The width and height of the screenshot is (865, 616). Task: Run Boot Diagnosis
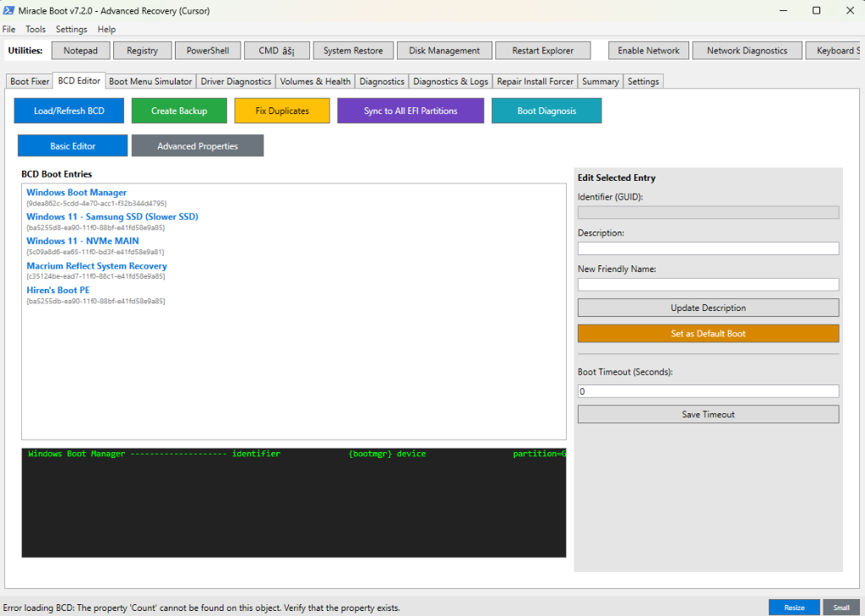tap(547, 110)
